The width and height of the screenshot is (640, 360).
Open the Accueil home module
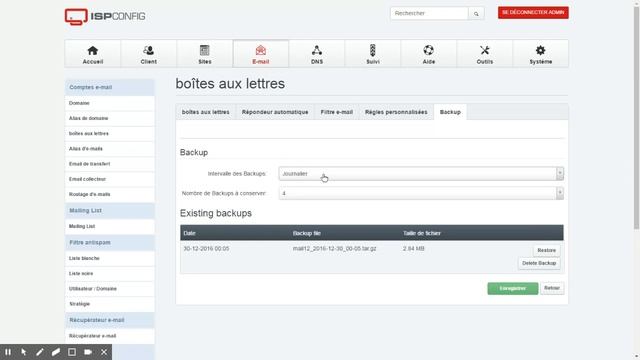(93, 54)
